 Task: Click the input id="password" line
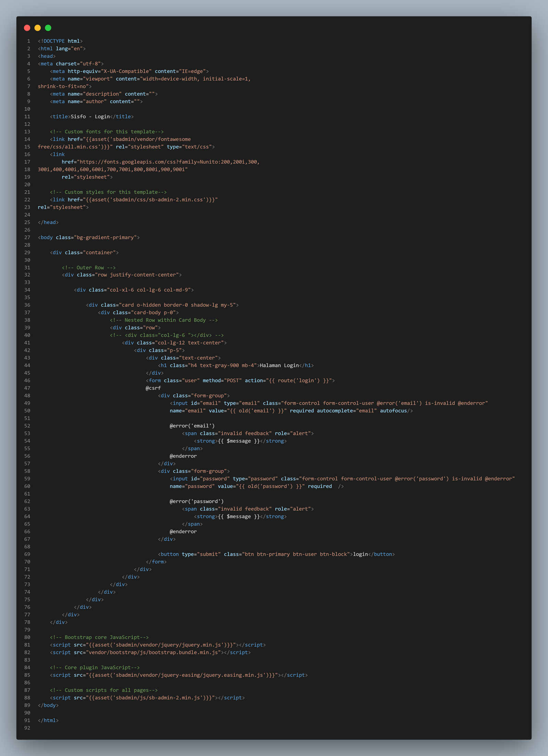pos(342,478)
